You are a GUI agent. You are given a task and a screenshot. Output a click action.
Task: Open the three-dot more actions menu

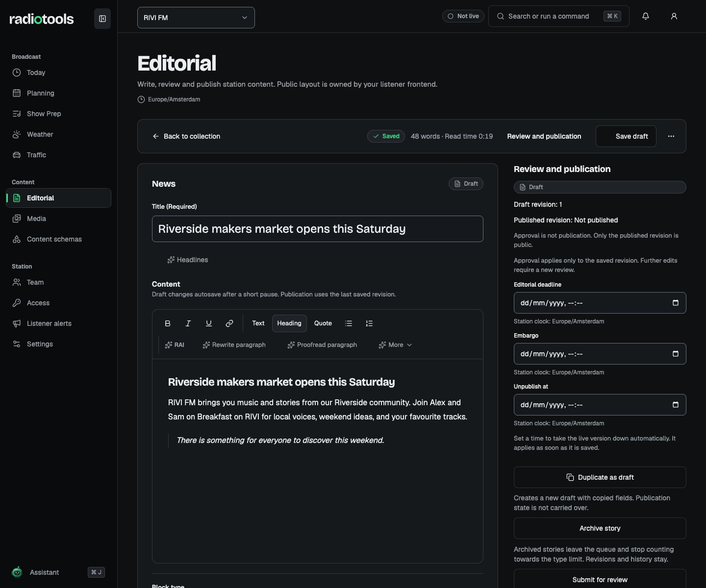[x=671, y=136]
